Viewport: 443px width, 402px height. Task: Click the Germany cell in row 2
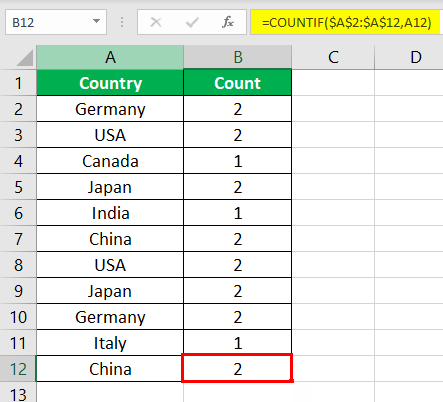pos(110,109)
